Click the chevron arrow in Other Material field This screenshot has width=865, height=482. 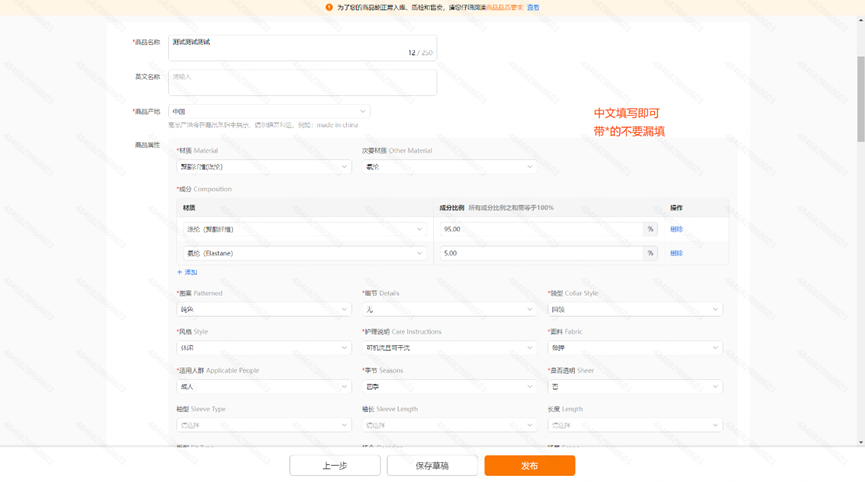[529, 167]
